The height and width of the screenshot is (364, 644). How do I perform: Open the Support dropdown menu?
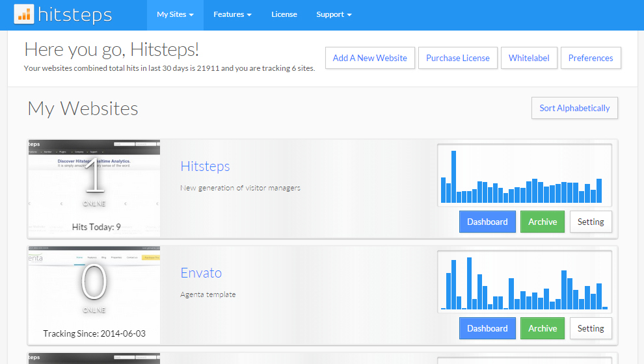click(x=334, y=14)
